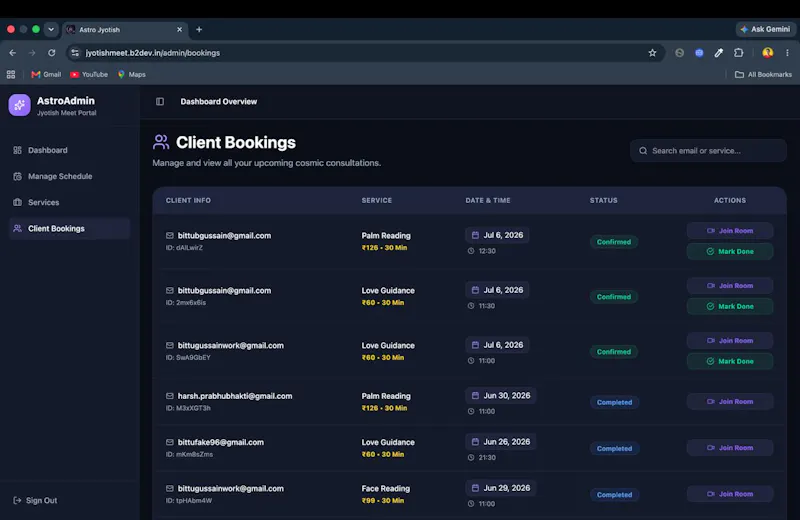Bookmark this page with the star icon
Image resolution: width=800 pixels, height=520 pixels.
pos(652,53)
